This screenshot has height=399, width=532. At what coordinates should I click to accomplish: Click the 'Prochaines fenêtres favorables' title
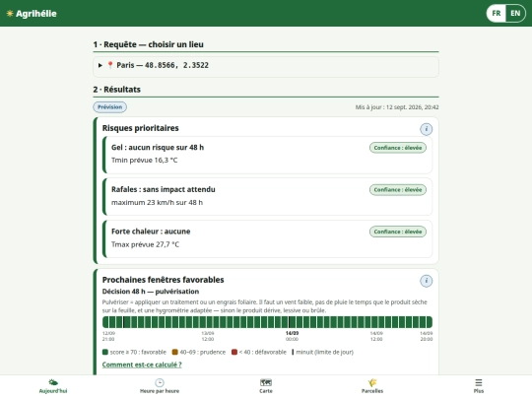pyautogui.click(x=164, y=280)
